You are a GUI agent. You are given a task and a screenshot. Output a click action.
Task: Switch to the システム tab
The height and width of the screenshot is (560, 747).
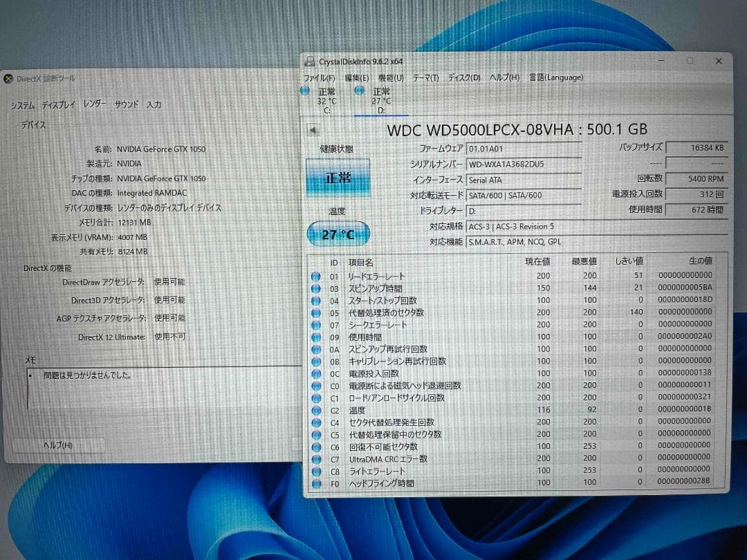coord(22,105)
